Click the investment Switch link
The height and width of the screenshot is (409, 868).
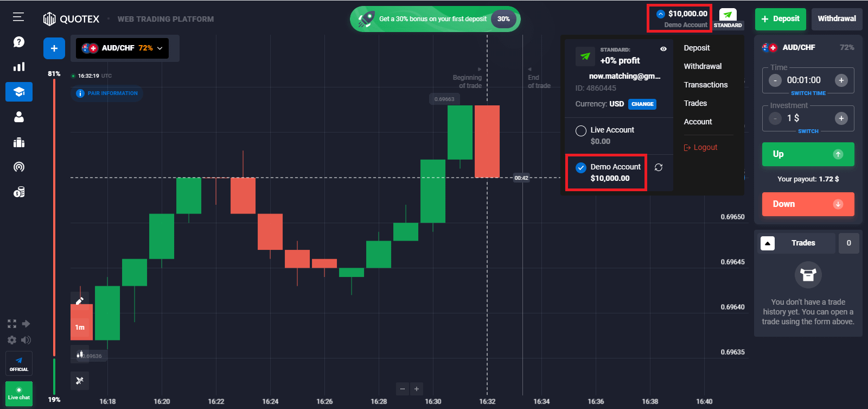click(808, 131)
